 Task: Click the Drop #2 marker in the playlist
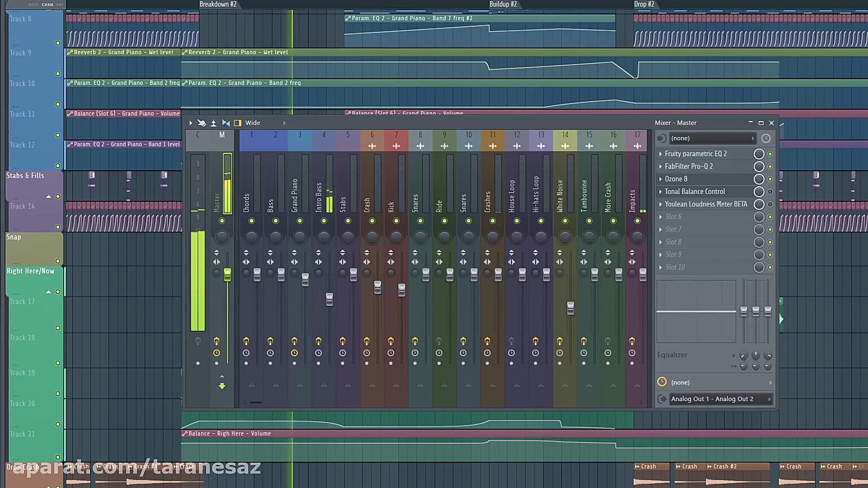click(644, 4)
